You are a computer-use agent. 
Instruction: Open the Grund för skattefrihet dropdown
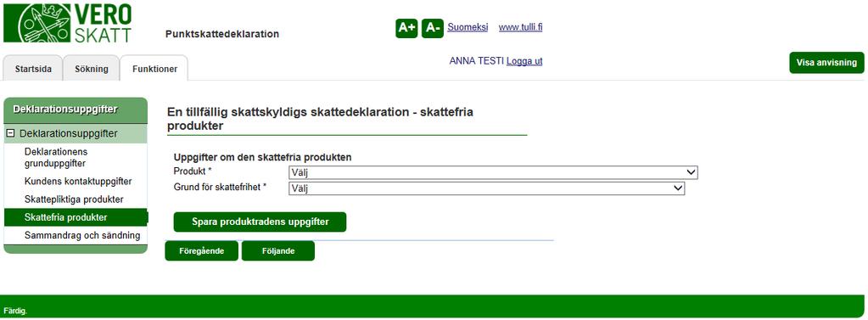486,188
